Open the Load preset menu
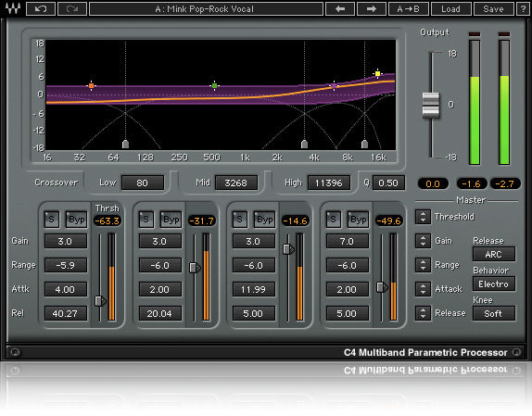 click(x=451, y=9)
